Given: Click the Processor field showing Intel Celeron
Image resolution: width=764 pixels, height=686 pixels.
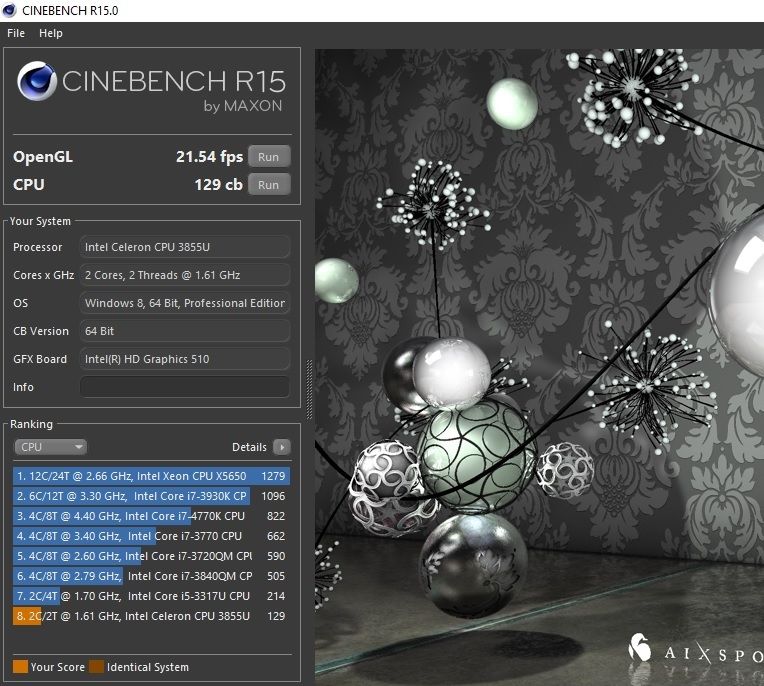Looking at the screenshot, I should 185,247.
